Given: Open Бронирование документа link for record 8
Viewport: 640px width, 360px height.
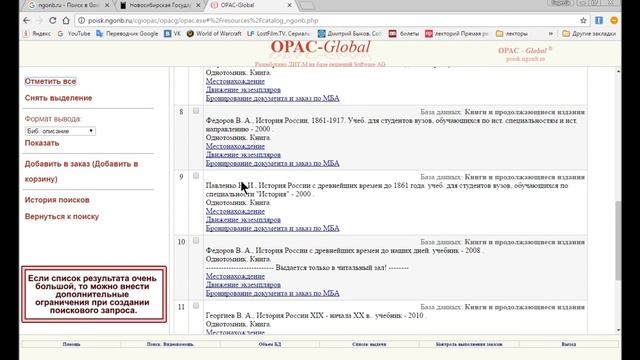Looking at the screenshot, I should tap(273, 163).
